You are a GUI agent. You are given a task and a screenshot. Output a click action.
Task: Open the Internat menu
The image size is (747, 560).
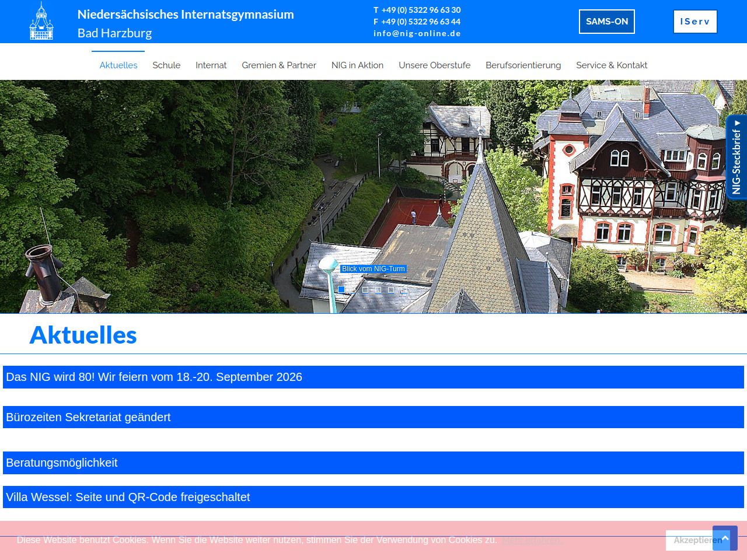click(x=211, y=65)
